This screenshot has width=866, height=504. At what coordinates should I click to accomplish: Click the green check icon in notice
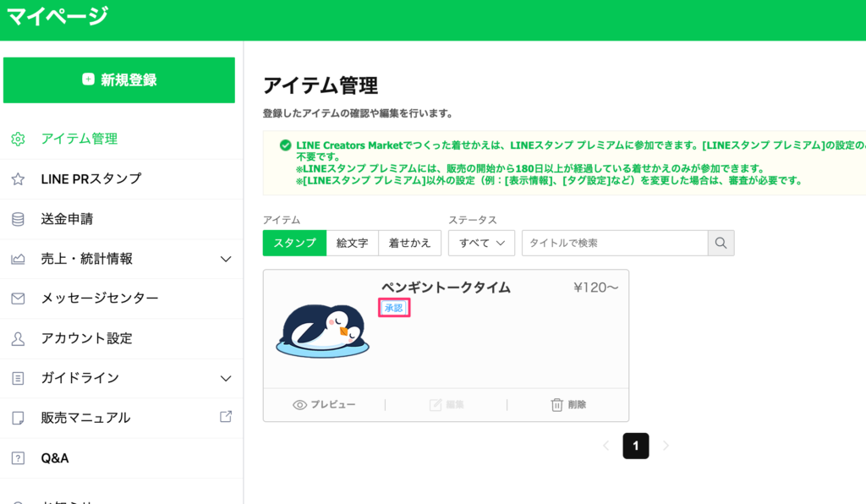pos(285,145)
